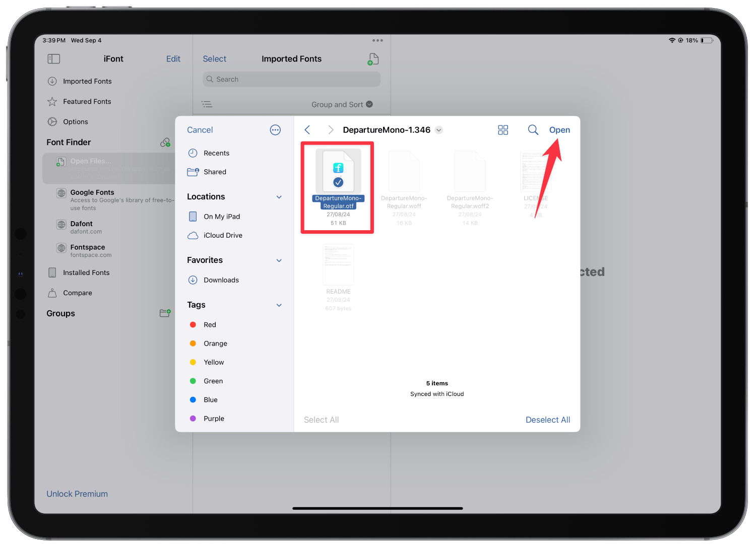Open Featured Fonts star icon
Image resolution: width=756 pixels, height=548 pixels.
(x=52, y=101)
